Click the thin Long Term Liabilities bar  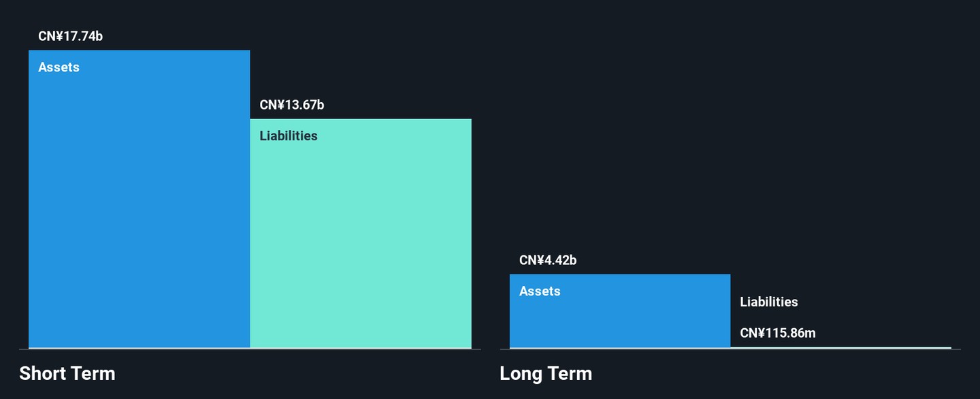coord(840,347)
